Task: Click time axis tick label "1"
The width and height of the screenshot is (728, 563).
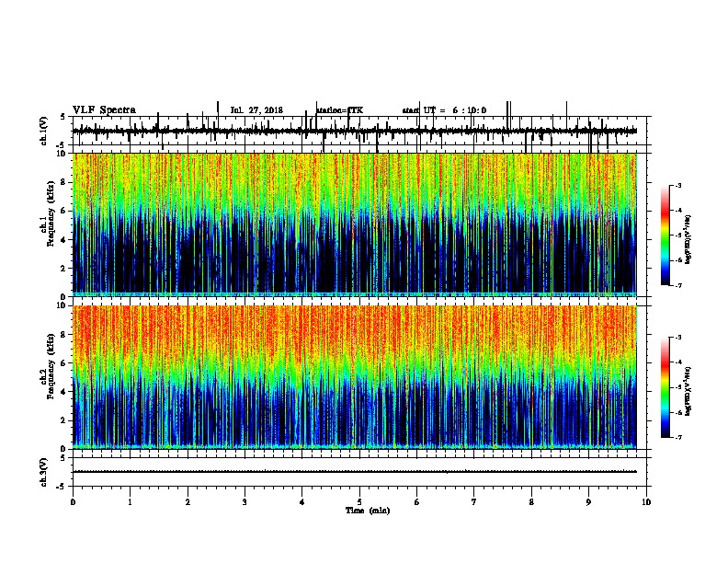Action: (x=131, y=502)
